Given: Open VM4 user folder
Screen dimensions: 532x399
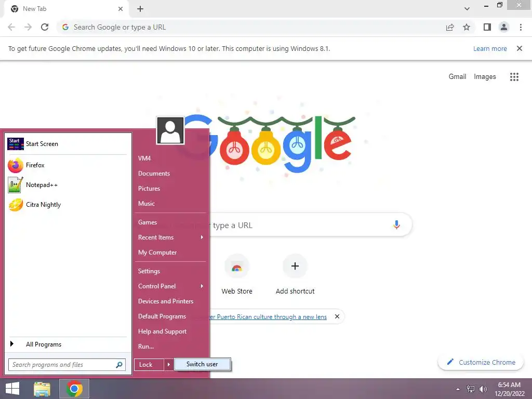Looking at the screenshot, I should [170, 158].
